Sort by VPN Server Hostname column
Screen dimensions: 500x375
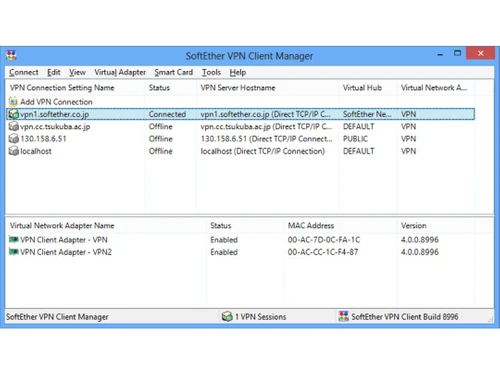tap(268, 88)
